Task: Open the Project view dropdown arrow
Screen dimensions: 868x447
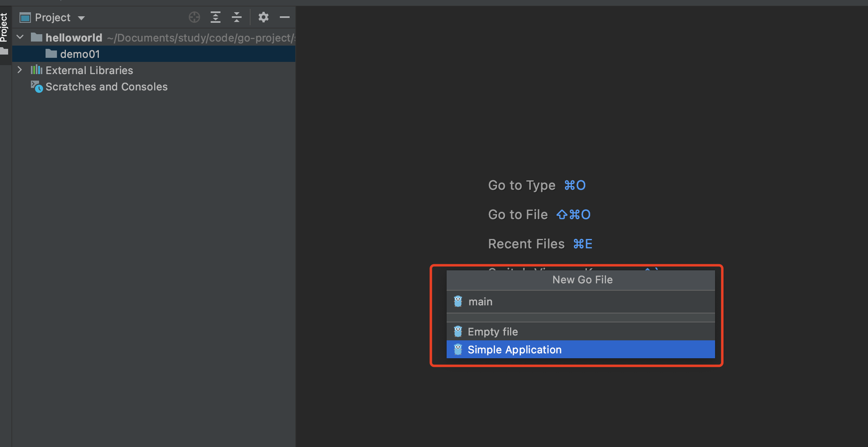Action: click(x=81, y=18)
